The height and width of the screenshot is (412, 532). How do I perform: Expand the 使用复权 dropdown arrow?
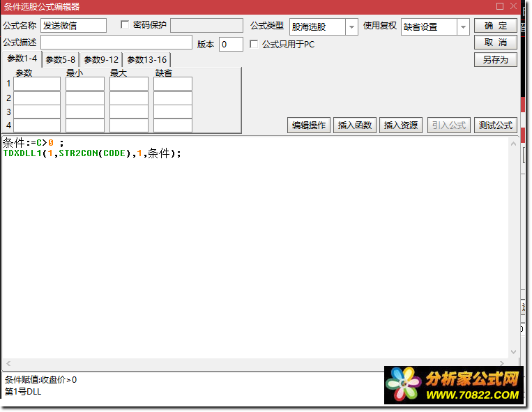click(463, 27)
